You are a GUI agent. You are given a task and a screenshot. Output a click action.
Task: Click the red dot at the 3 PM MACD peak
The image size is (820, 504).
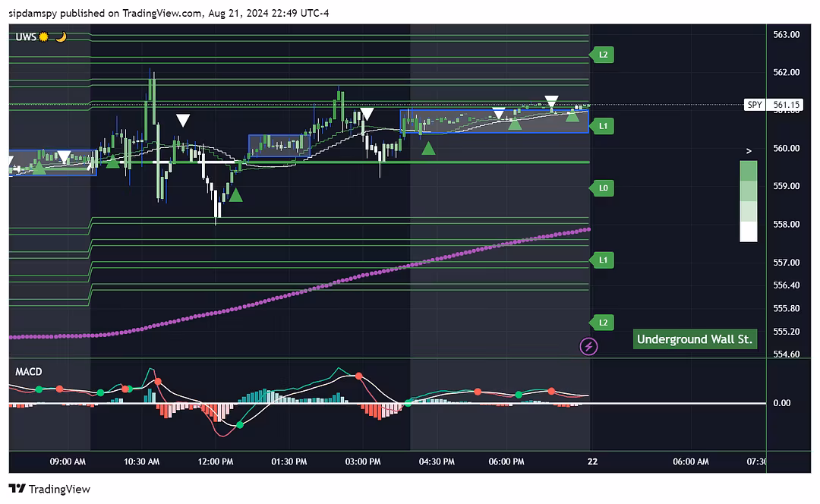(358, 376)
